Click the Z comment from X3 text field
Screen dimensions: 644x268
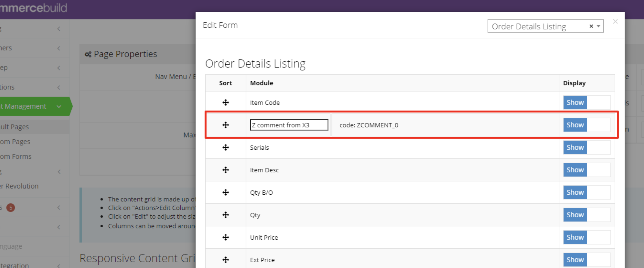[289, 125]
